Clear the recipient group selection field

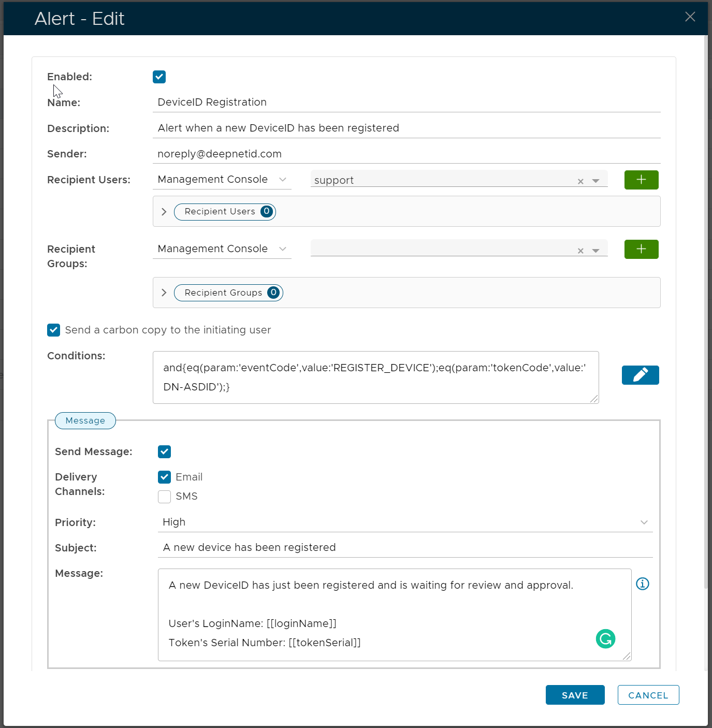coord(580,251)
